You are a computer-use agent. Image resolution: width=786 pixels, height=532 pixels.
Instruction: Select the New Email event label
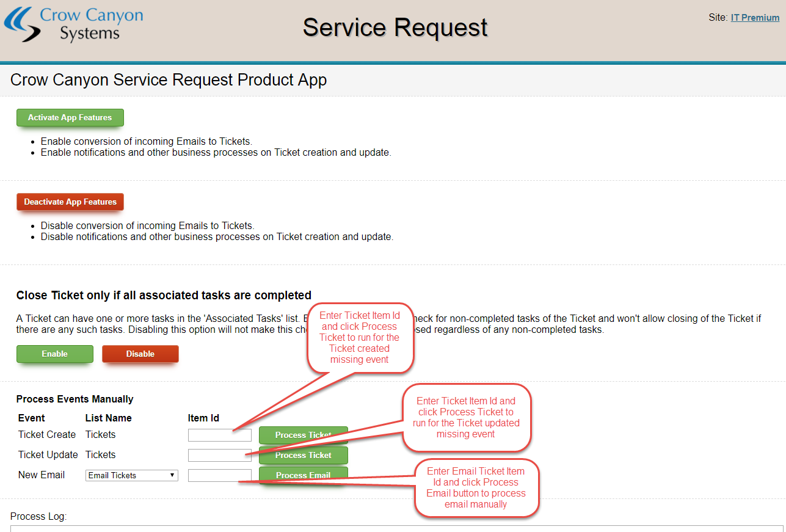point(42,475)
